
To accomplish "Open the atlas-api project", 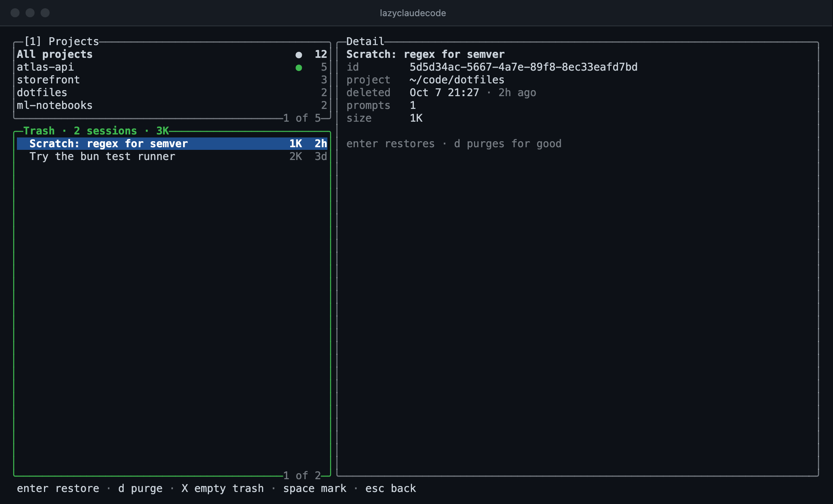I will (172, 67).
